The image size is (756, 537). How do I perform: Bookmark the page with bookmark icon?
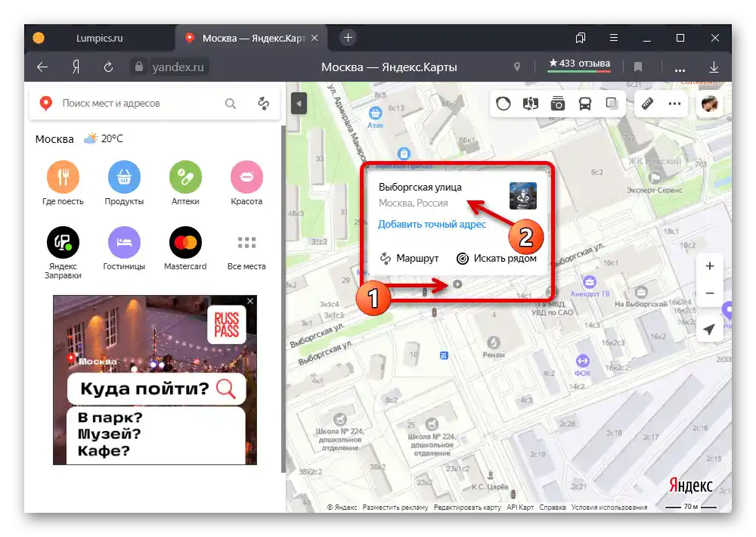[638, 67]
